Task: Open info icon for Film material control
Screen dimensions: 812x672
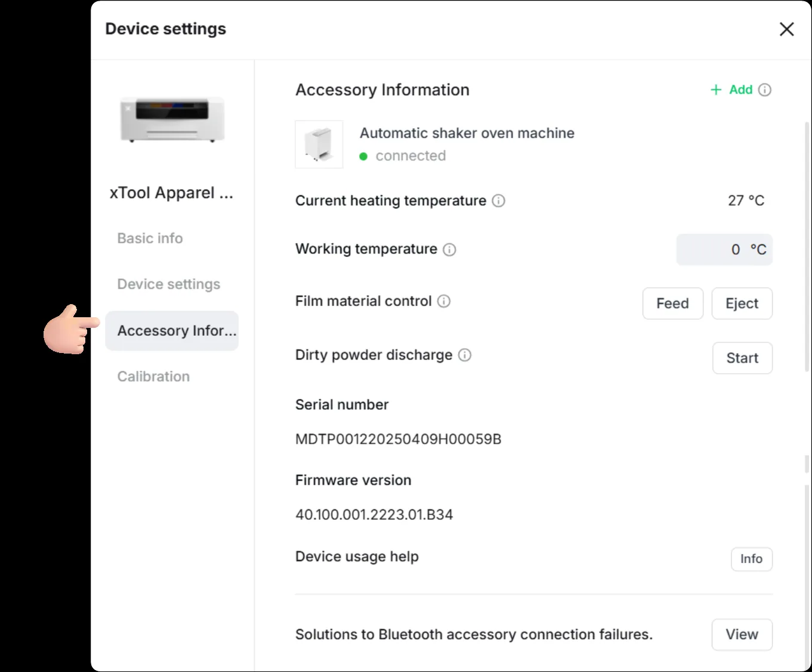Action: pyautogui.click(x=444, y=301)
